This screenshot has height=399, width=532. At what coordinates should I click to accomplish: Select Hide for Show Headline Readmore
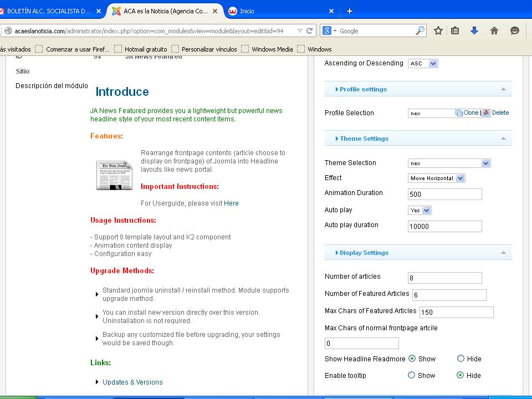coord(461,359)
